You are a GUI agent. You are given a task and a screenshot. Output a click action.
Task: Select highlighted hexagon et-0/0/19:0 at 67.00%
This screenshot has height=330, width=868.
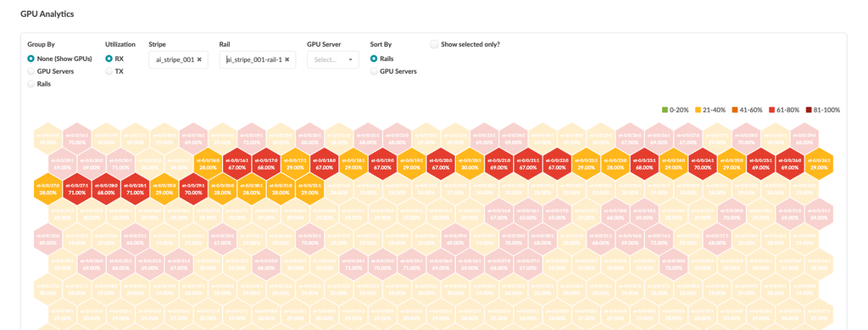point(382,164)
